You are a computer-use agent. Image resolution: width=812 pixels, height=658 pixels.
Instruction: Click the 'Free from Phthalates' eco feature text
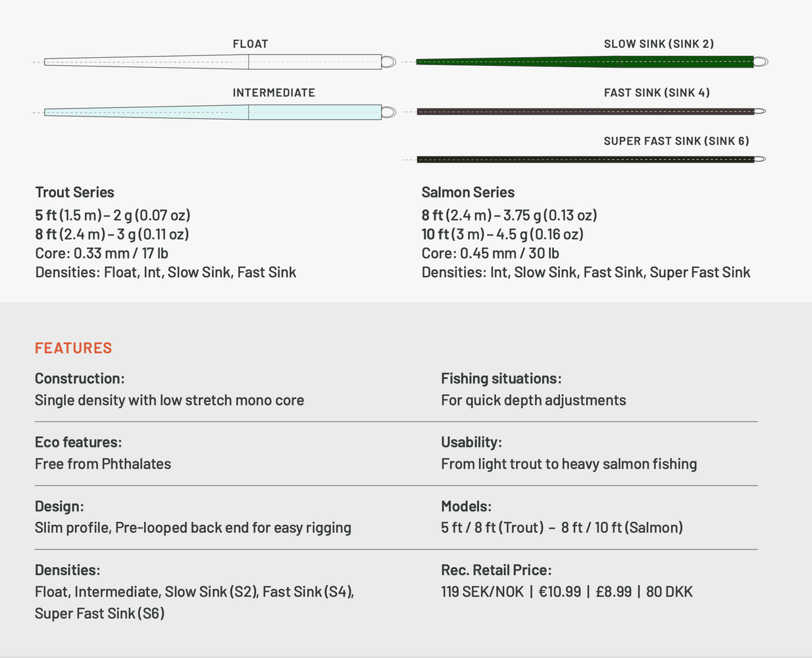[x=103, y=464]
